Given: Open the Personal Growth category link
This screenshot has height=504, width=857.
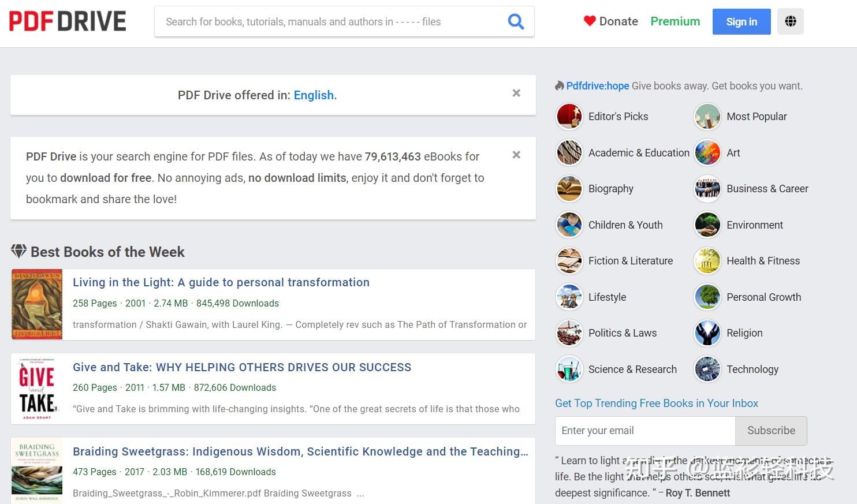Looking at the screenshot, I should point(764,297).
